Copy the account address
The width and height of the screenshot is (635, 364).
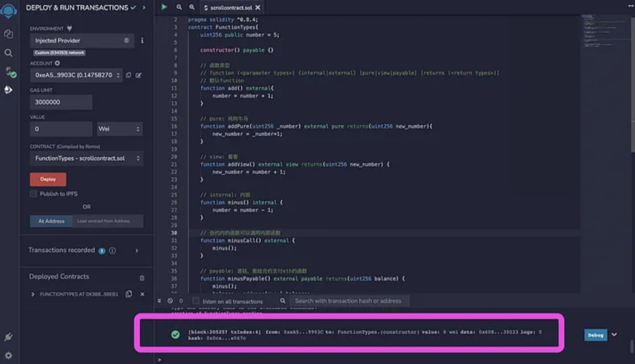(129, 75)
